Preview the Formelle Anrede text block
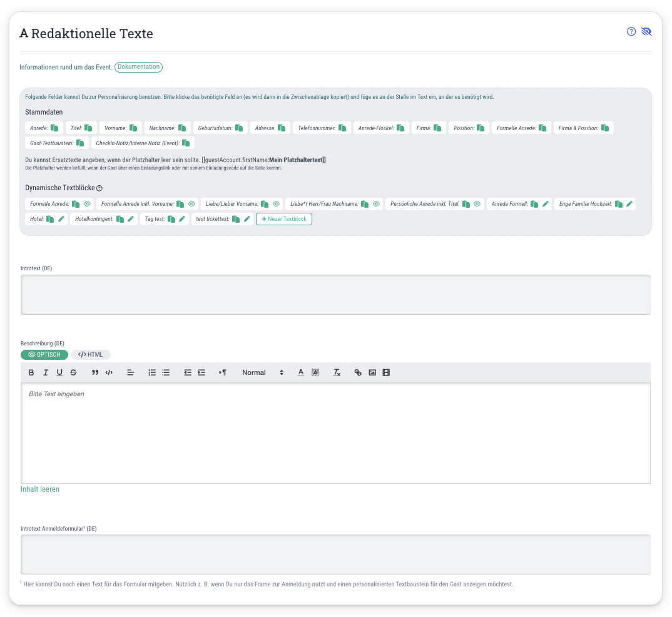This screenshot has height=617, width=672. pos(87,204)
